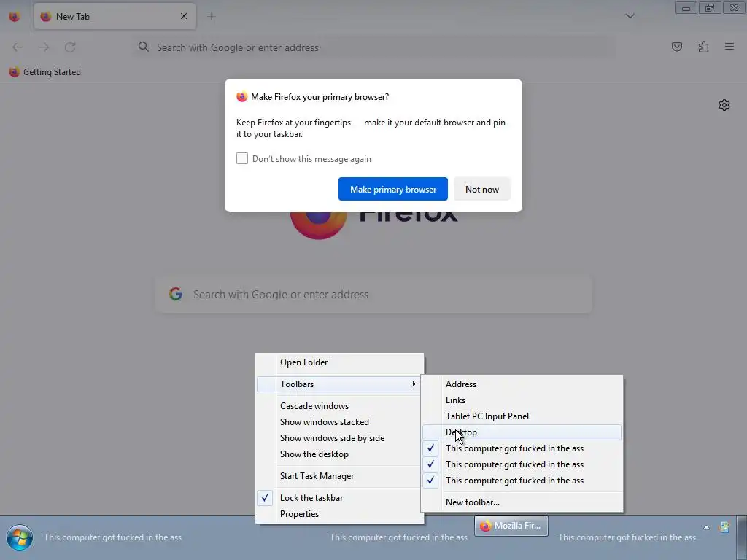
Task: Enable the Links toolbar
Action: 522,400
